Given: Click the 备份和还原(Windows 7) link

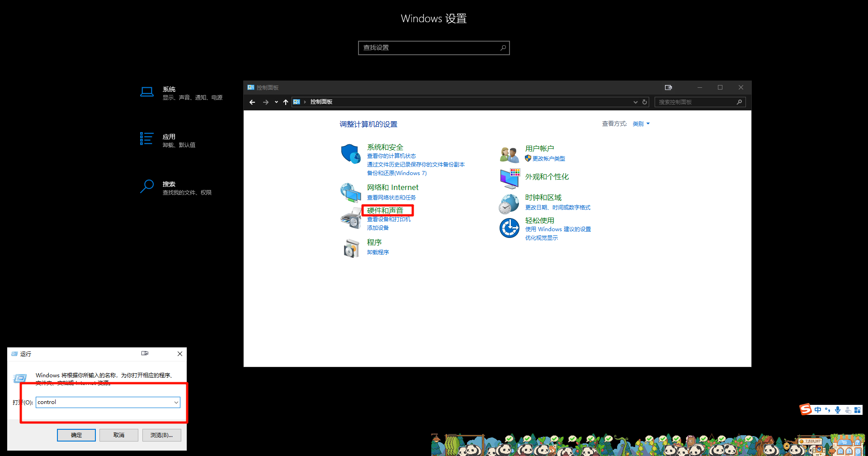Looking at the screenshot, I should pyautogui.click(x=397, y=173).
